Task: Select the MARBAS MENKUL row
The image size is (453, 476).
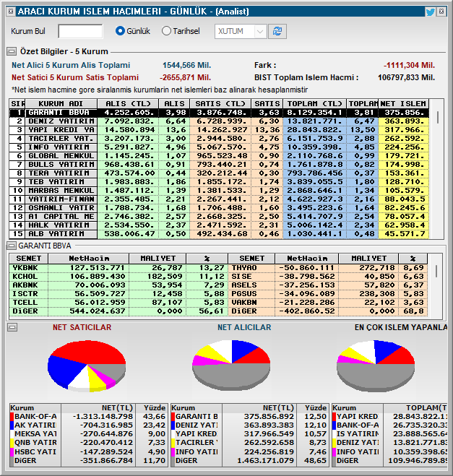Action: 219,191
